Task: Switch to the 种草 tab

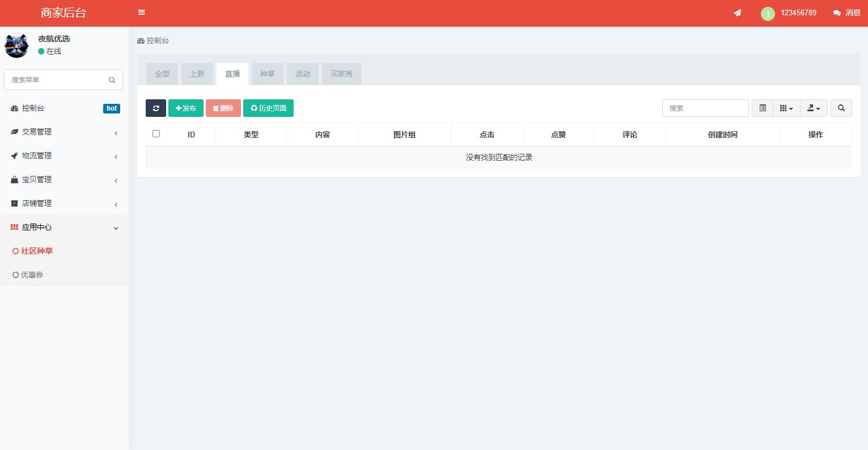Action: click(268, 74)
